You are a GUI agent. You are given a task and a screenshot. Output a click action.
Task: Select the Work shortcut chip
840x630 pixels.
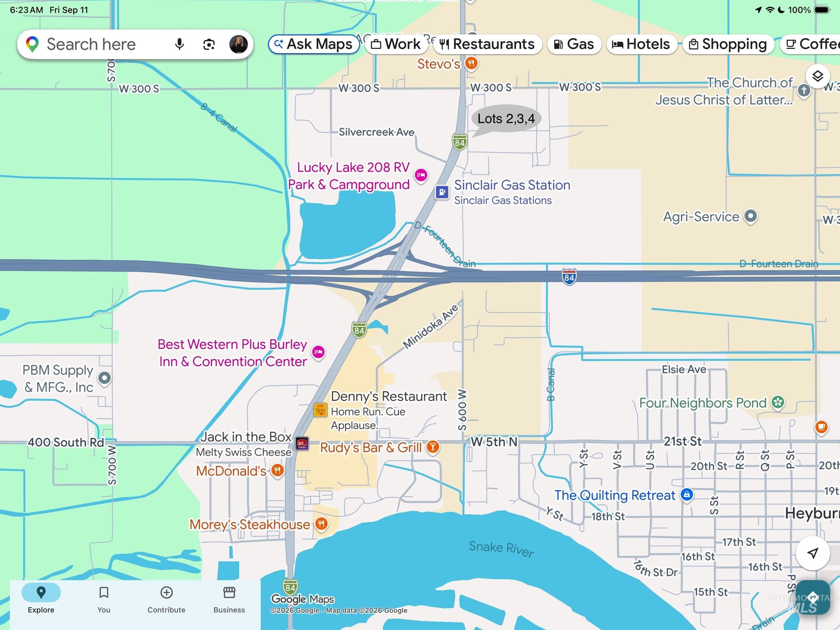(x=396, y=45)
